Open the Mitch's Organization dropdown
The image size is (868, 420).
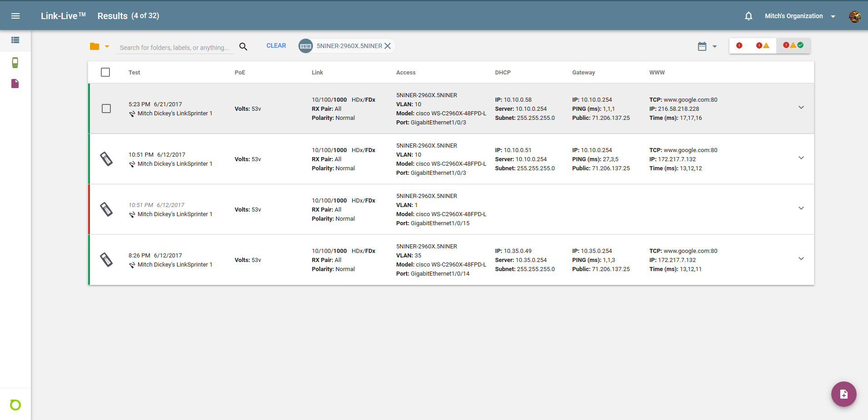tap(799, 16)
